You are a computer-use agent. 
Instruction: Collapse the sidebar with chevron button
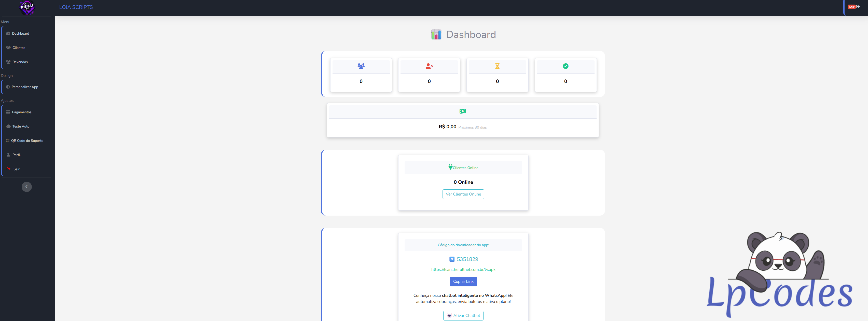(27, 187)
